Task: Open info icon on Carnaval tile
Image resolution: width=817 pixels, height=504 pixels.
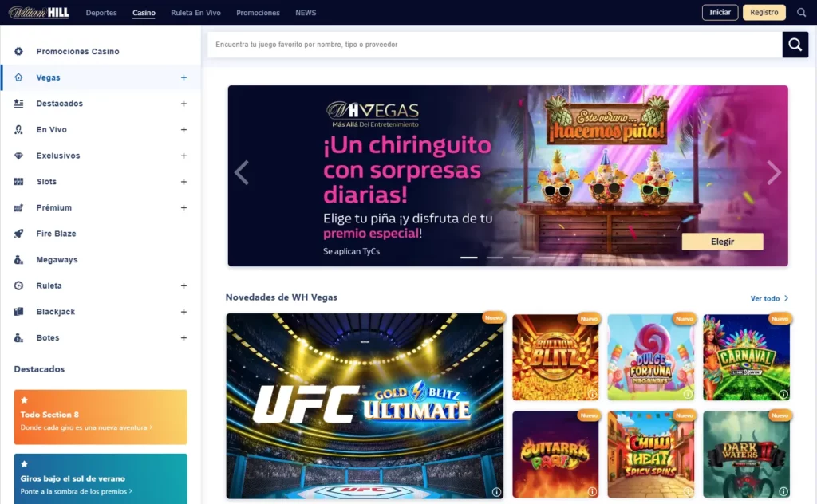Action: pyautogui.click(x=783, y=394)
